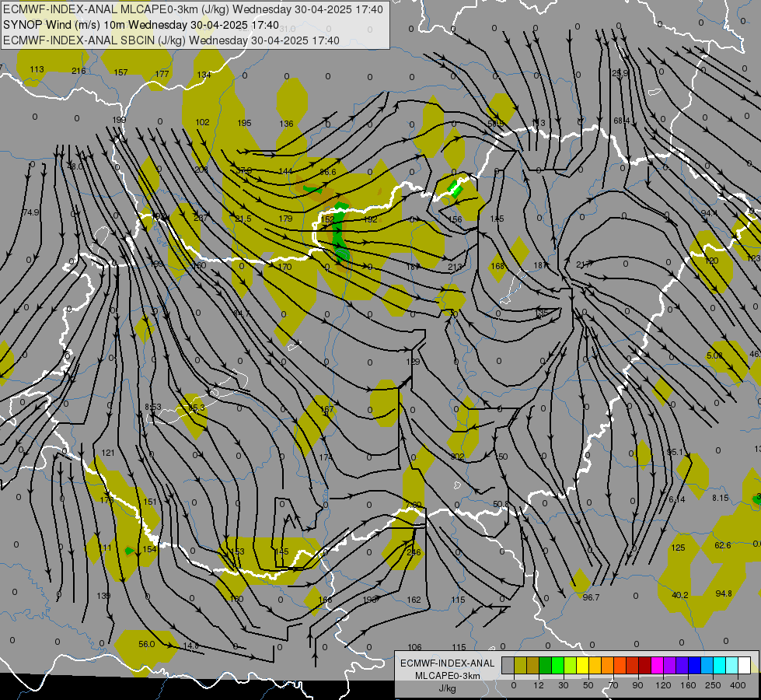This screenshot has width=761, height=700.
Task: Click the dark green legend swatch after 12
Action: [546, 665]
